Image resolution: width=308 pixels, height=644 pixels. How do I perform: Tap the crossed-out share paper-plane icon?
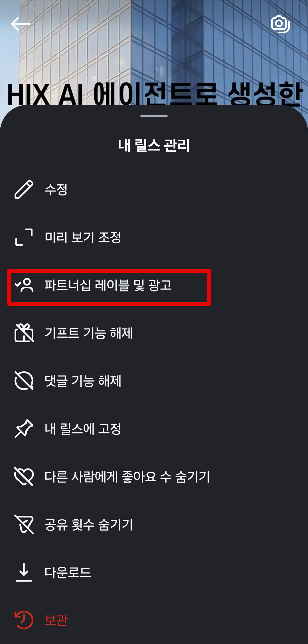tap(24, 524)
